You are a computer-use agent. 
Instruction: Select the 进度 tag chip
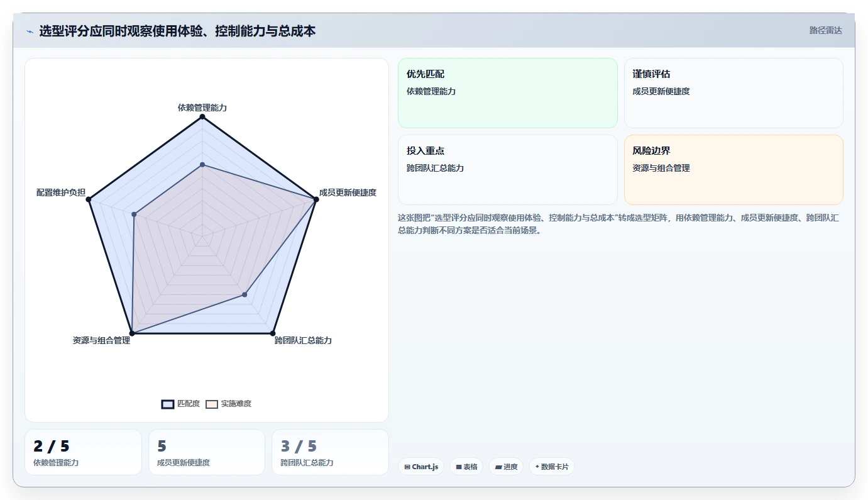click(506, 467)
